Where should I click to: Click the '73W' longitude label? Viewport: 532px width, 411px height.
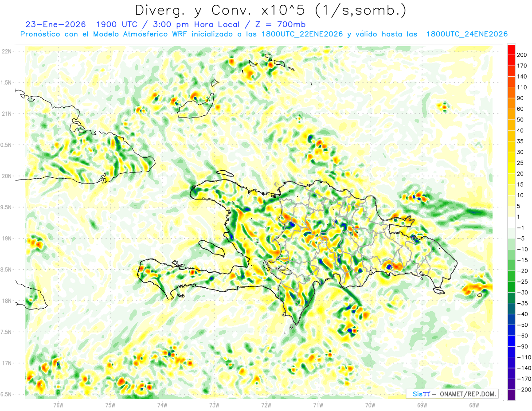[214, 404]
